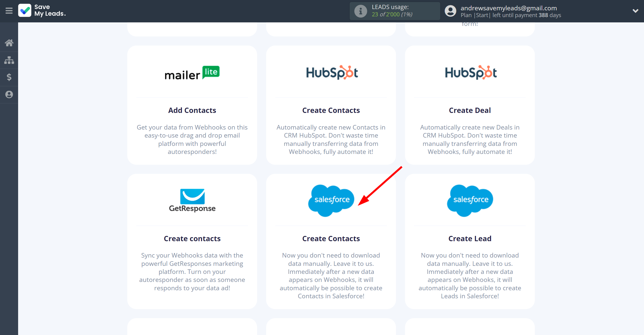Select Salesforce logo for Create Lead
This screenshot has height=335, width=644.
pyautogui.click(x=470, y=200)
